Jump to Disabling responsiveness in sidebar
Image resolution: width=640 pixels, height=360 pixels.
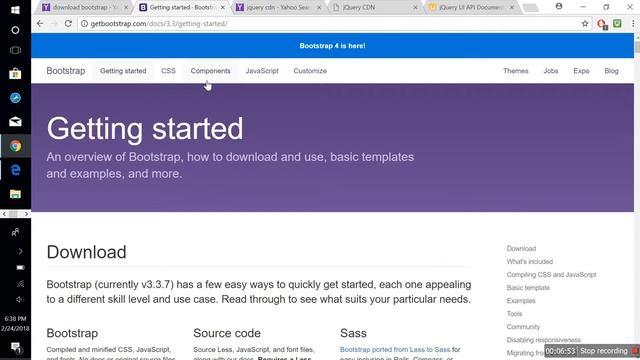544,340
